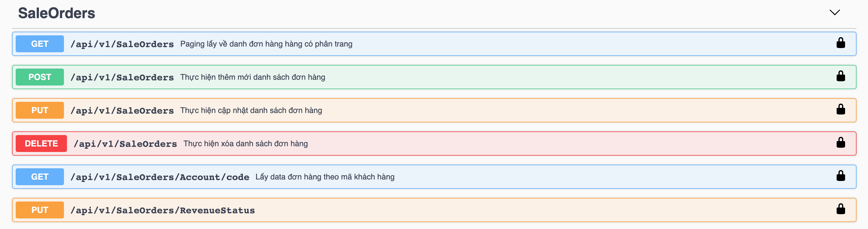Open /api/v1/SaleOrders/Account/code path

tap(160, 177)
